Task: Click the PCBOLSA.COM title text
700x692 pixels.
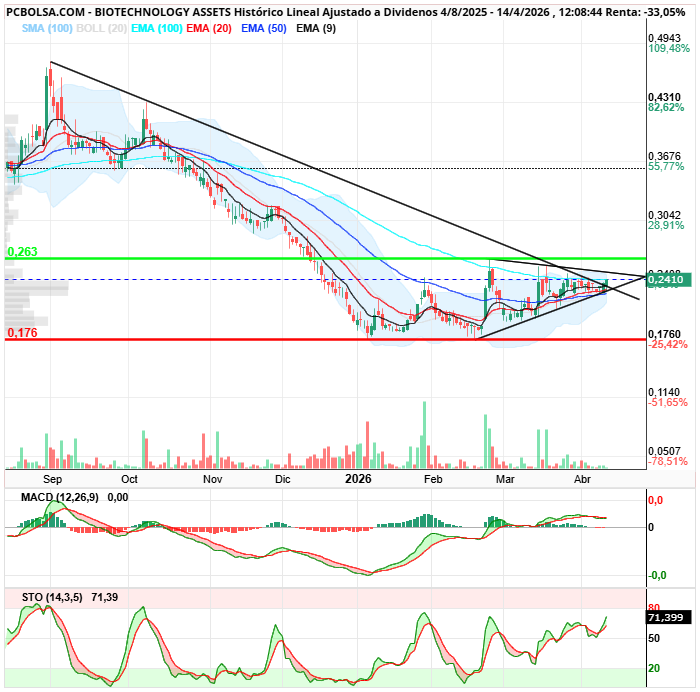Action: [x=40, y=9]
